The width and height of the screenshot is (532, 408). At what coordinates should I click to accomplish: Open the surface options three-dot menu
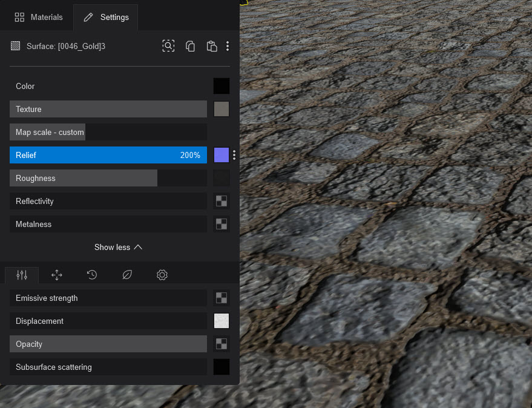click(x=228, y=45)
